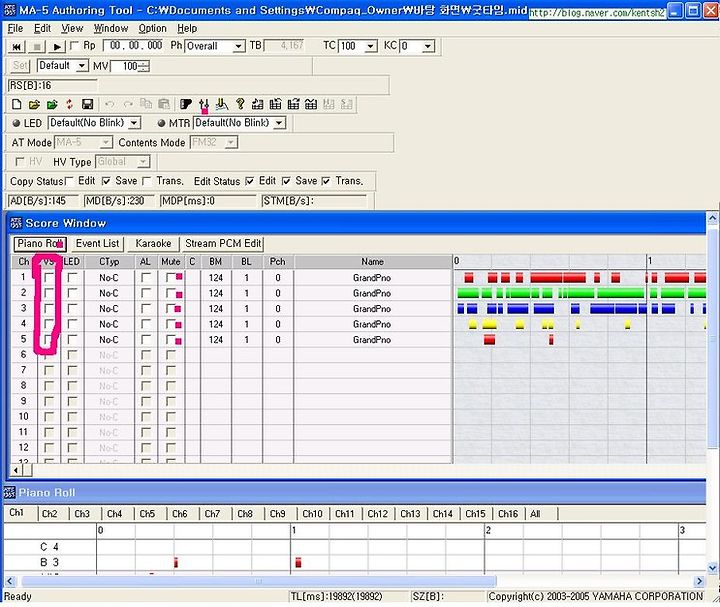Click the last greyed-out toolbar icon
Viewport: 720px width, 607px height.
[347, 104]
